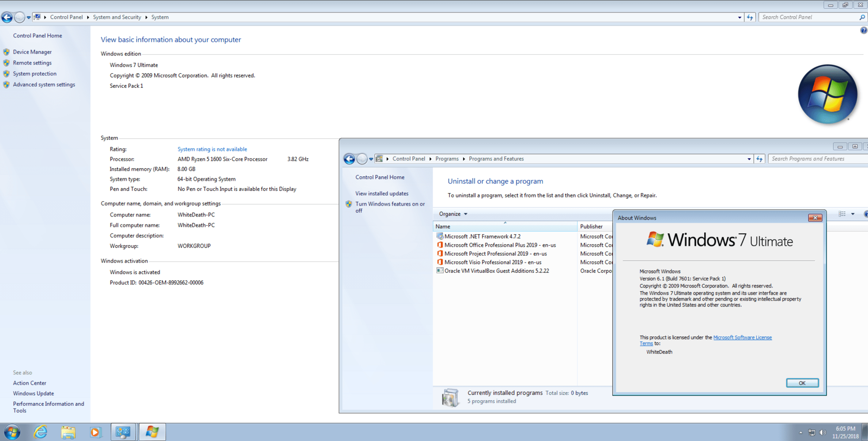
Task: Select Programs breadcrumb in Programs window
Action: [447, 159]
